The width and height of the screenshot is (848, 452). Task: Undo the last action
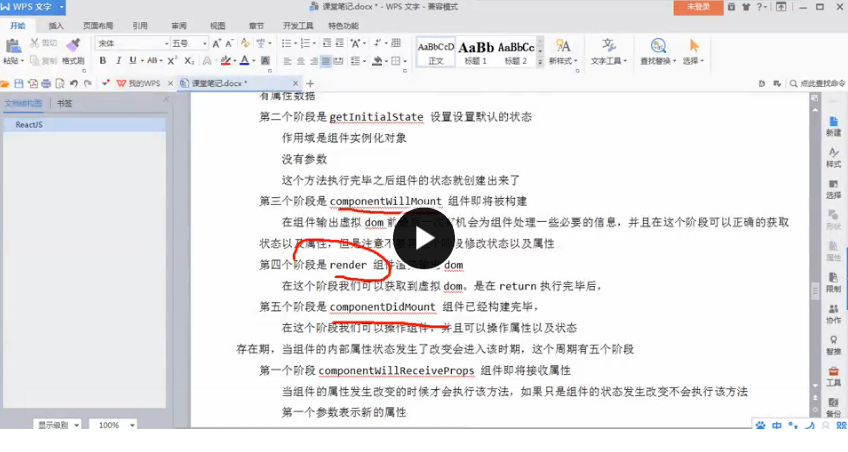tap(74, 83)
